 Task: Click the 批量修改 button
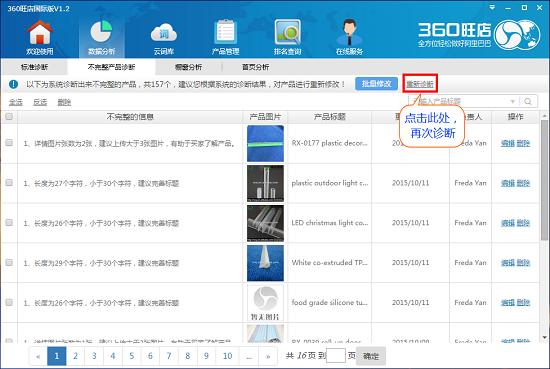376,84
